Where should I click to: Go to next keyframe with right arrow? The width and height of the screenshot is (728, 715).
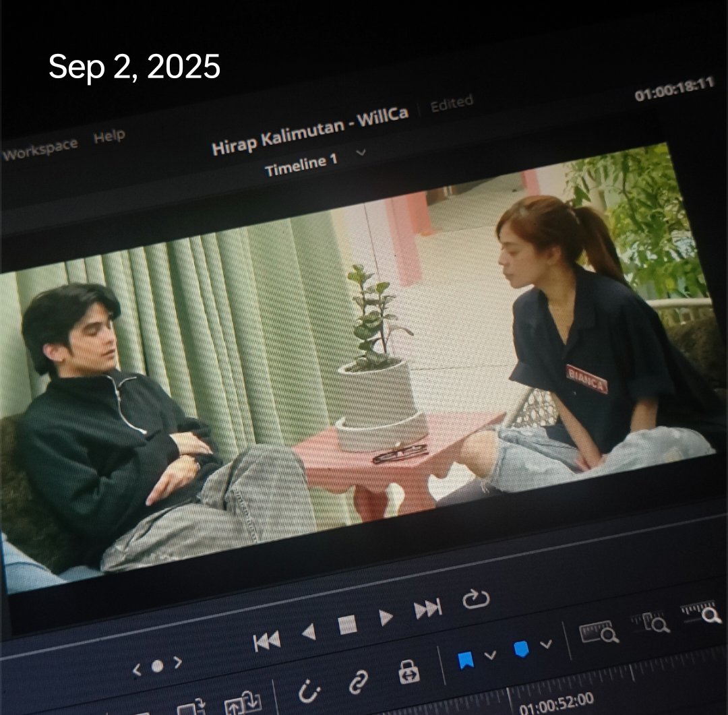177,662
